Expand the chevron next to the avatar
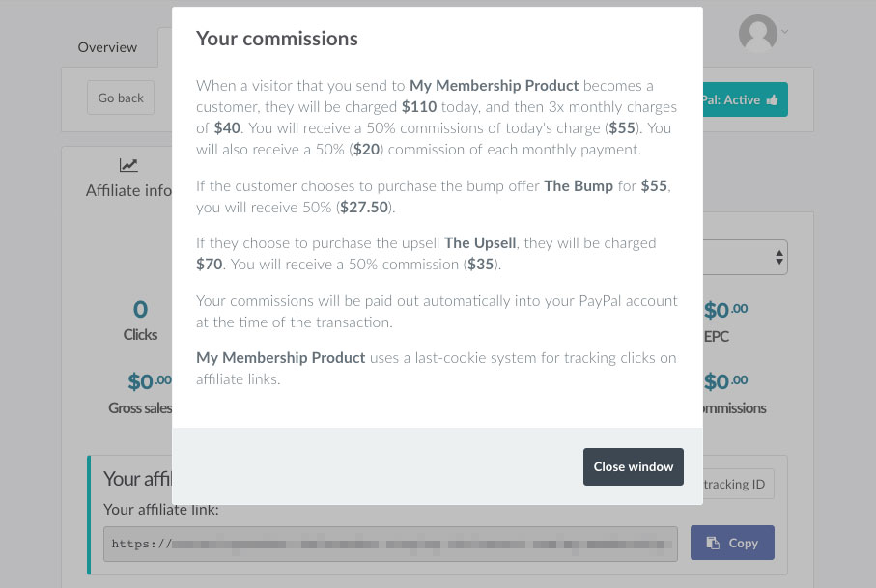This screenshot has width=876, height=588. coord(785,32)
